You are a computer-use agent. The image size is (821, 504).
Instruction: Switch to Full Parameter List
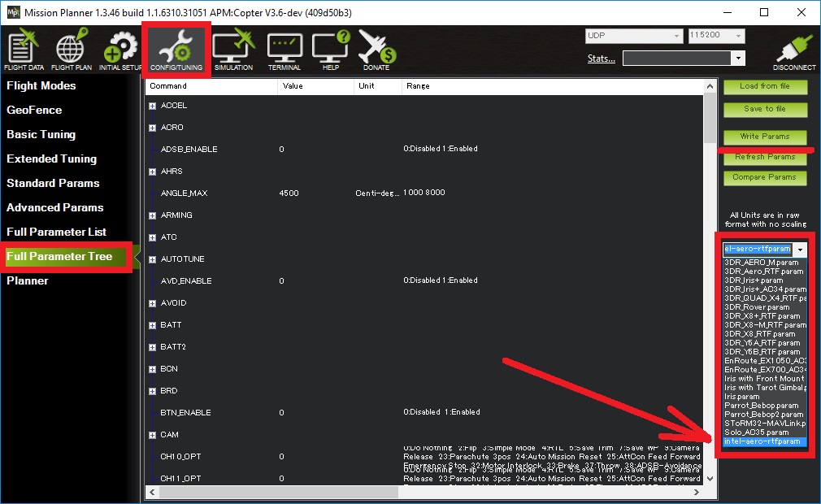click(56, 232)
